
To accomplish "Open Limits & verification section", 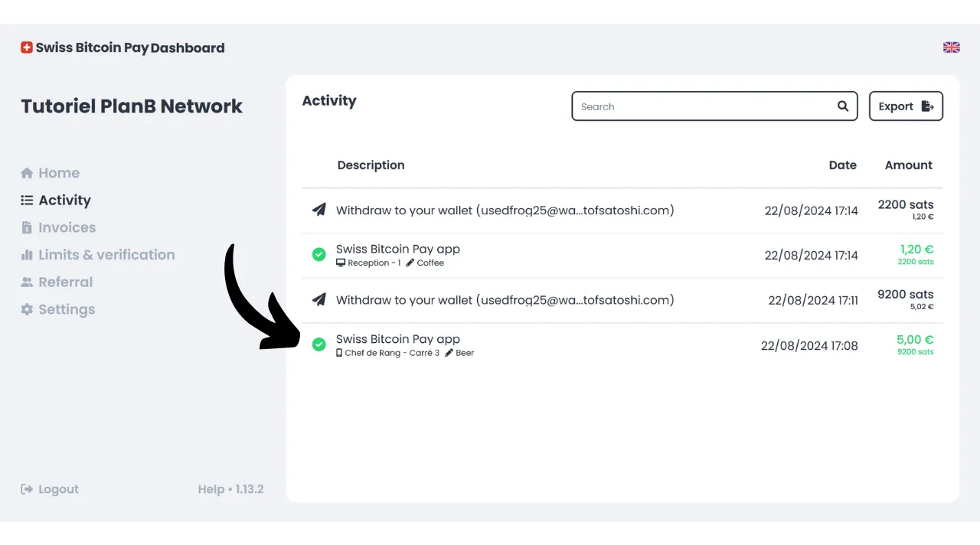I will 106,255.
